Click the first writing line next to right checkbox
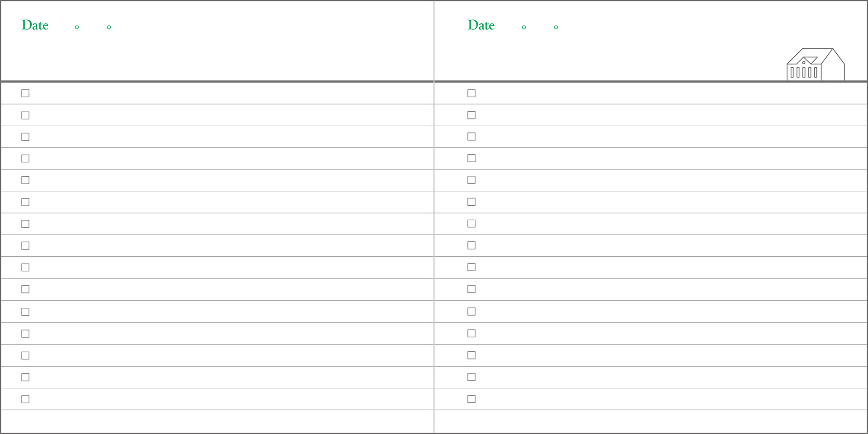The image size is (868, 434). [672, 93]
